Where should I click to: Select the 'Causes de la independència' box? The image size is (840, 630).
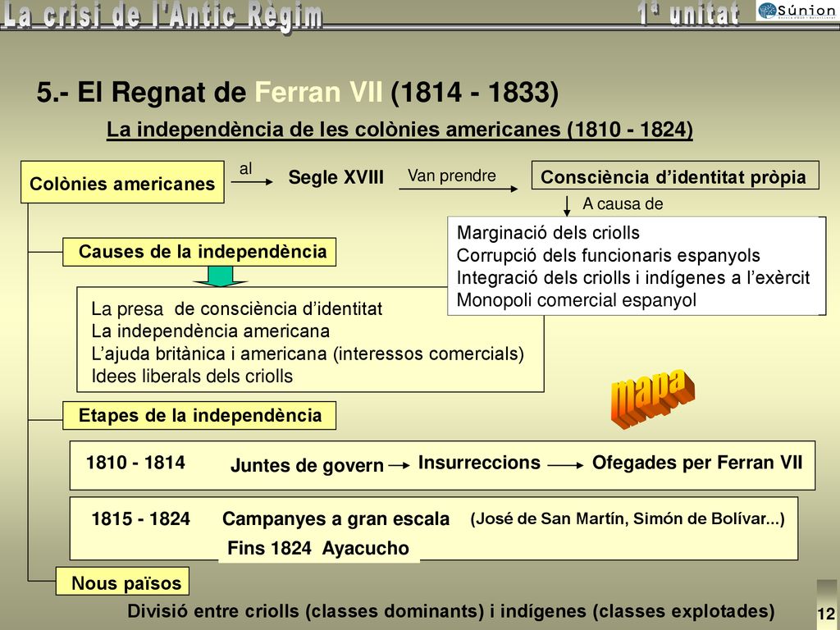tap(199, 252)
